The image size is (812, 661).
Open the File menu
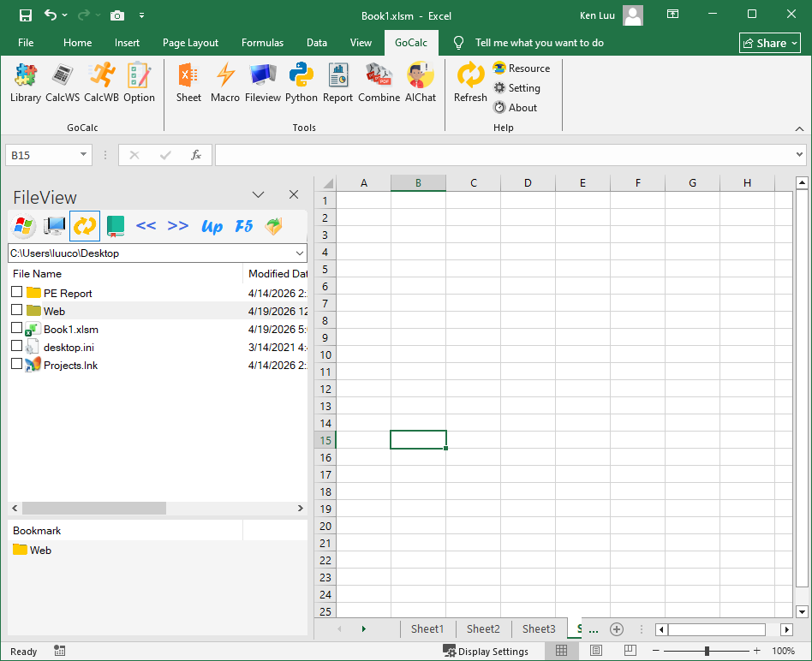(x=26, y=43)
